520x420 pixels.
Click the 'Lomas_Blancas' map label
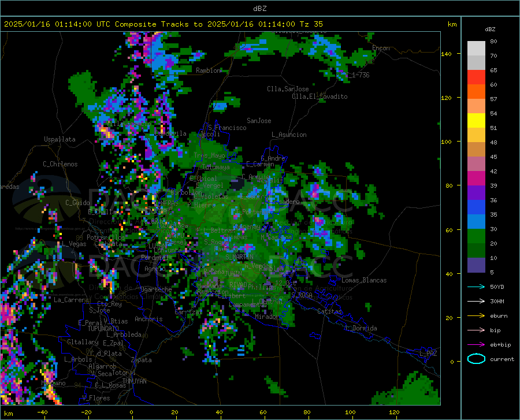pos(364,280)
